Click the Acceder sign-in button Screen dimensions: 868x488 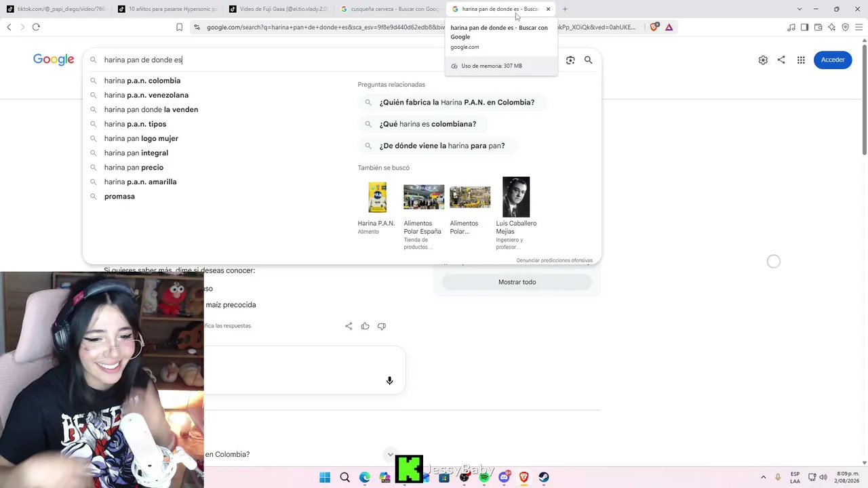point(833,60)
